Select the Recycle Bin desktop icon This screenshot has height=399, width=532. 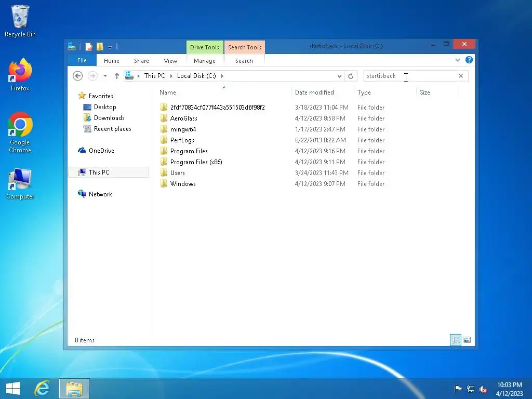[x=20, y=21]
